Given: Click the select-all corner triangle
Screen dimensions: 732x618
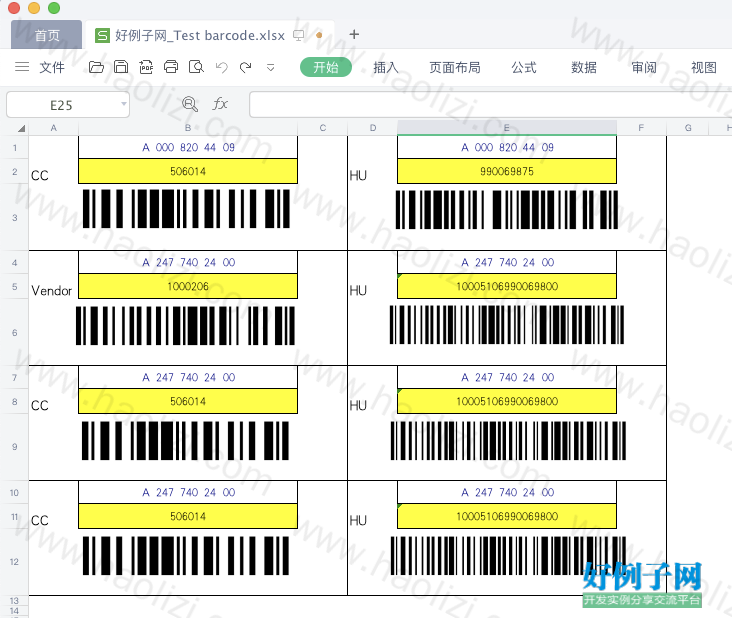Looking at the screenshot, I should click(x=21, y=128).
